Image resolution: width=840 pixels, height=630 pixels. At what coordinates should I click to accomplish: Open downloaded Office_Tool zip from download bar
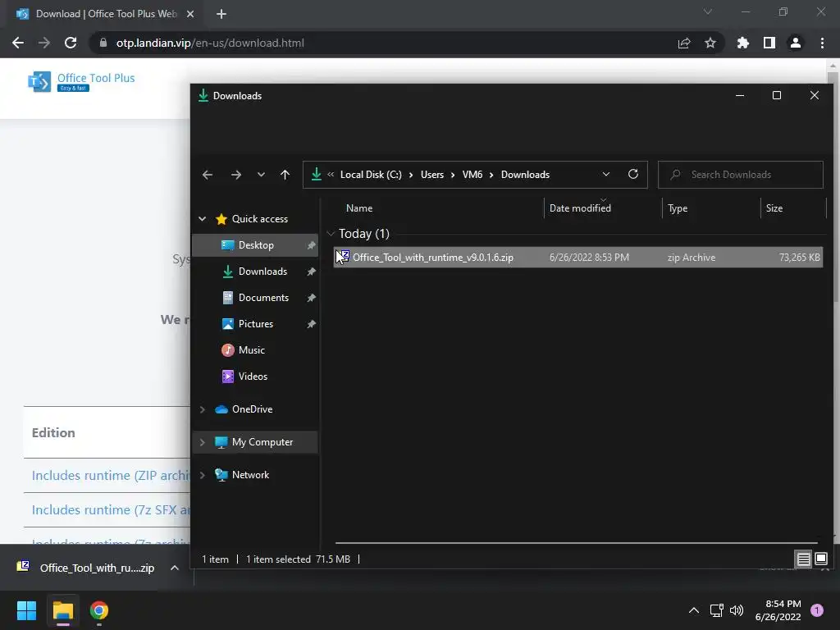point(85,568)
